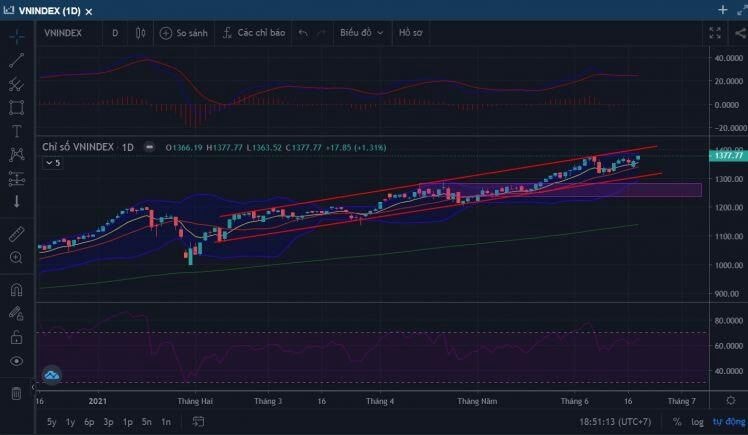The image size is (748, 435).
Task: Open the Hồ sơ menu
Action: point(410,33)
